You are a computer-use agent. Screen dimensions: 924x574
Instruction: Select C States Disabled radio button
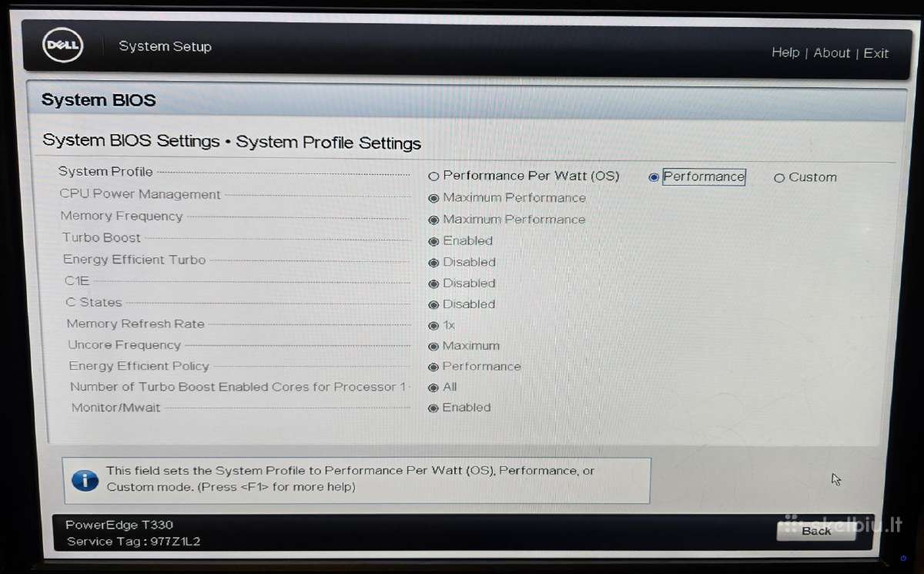coord(434,304)
